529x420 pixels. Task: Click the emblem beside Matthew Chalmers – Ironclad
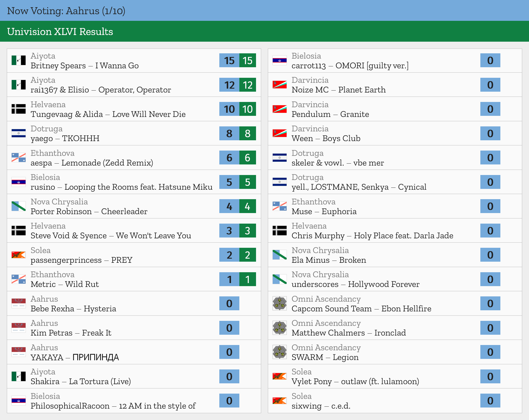click(x=280, y=328)
